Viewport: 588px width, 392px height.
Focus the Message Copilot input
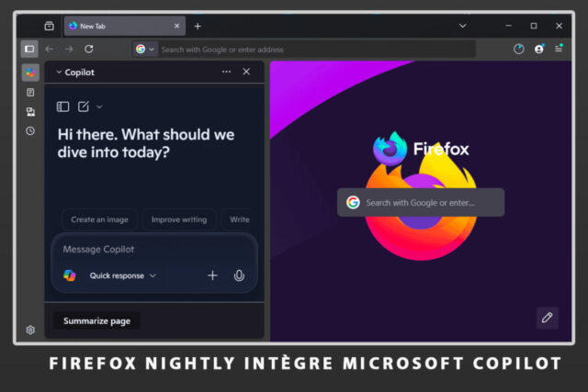pyautogui.click(x=154, y=249)
